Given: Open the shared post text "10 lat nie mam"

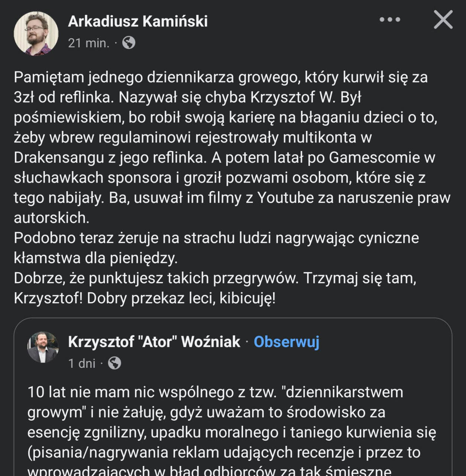Looking at the screenshot, I should click(x=215, y=392).
